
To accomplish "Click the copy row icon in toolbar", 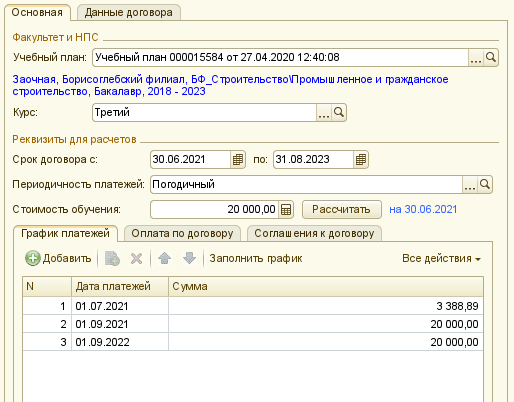I will 112,258.
